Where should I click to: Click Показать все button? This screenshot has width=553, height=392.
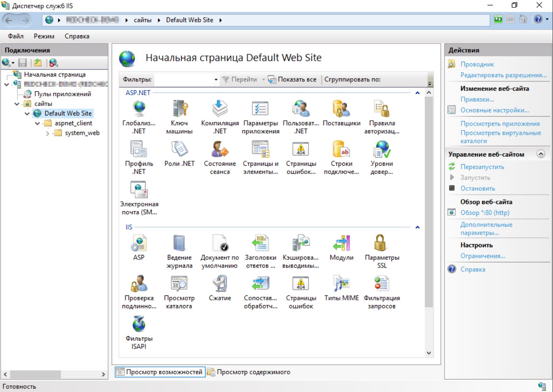(292, 80)
